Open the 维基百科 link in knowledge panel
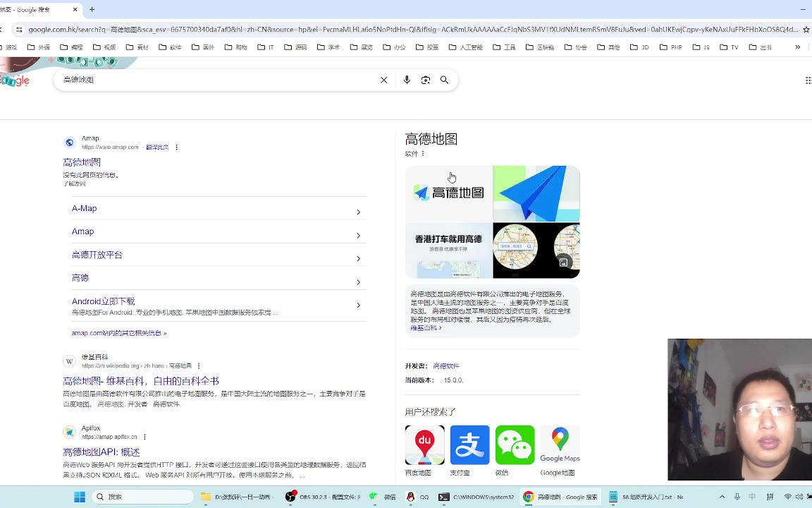Screen dimensions: 812x508 426,328
